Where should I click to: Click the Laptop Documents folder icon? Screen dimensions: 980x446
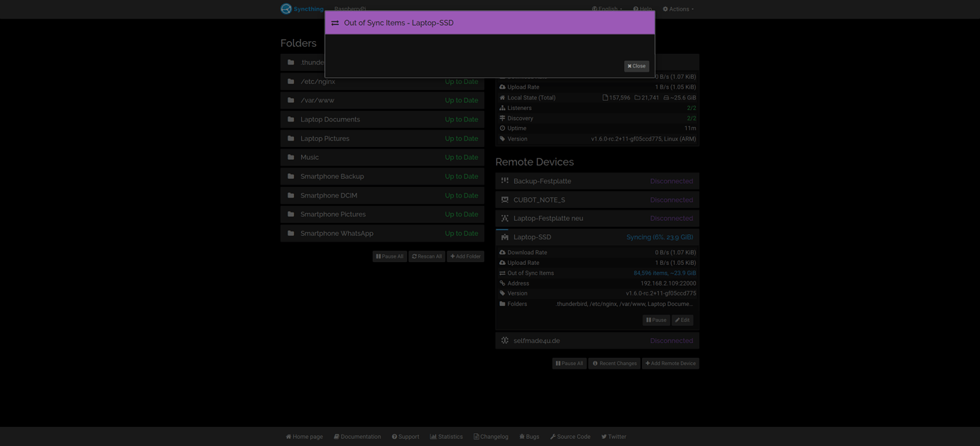pyautogui.click(x=290, y=119)
